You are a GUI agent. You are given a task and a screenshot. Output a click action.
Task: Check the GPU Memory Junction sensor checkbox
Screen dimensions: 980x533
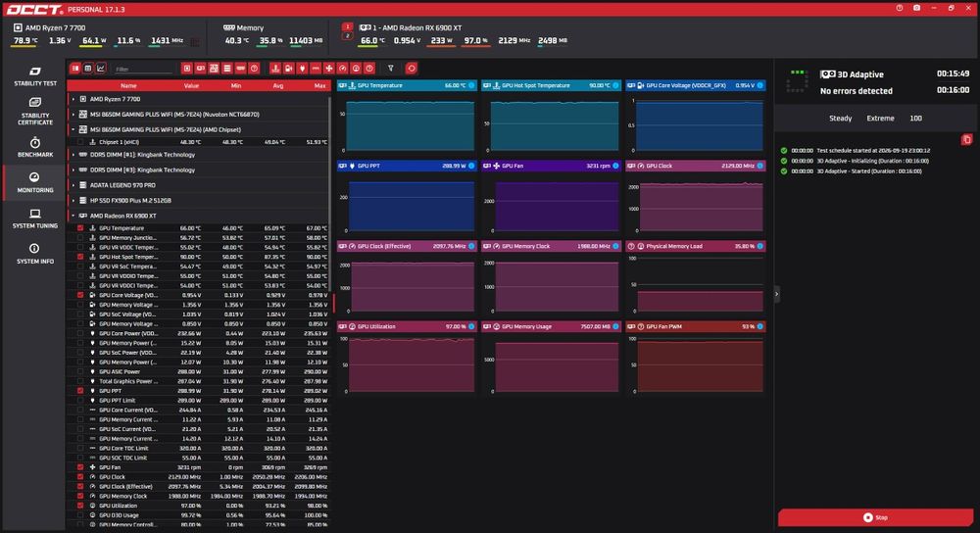click(80, 237)
